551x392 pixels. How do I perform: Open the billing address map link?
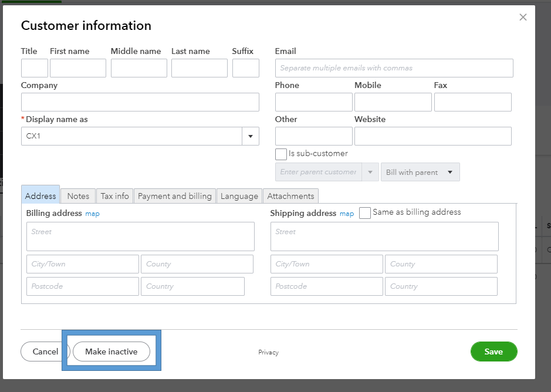(x=93, y=214)
